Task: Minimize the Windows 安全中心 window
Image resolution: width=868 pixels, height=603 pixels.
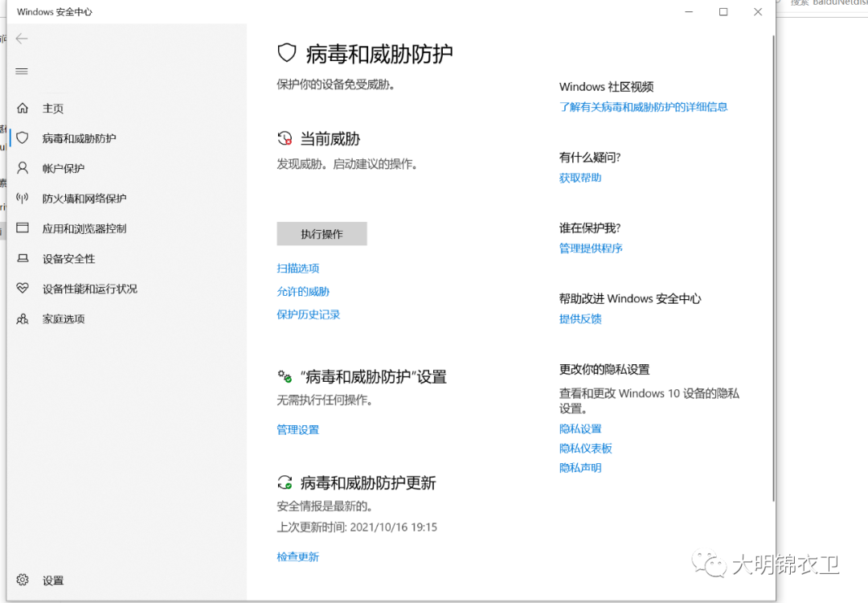Action: coord(689,11)
